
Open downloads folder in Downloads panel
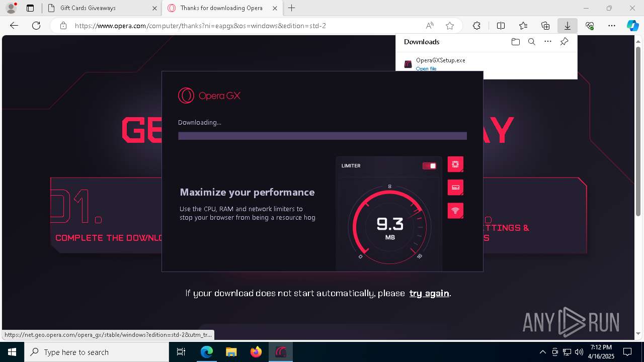(515, 42)
